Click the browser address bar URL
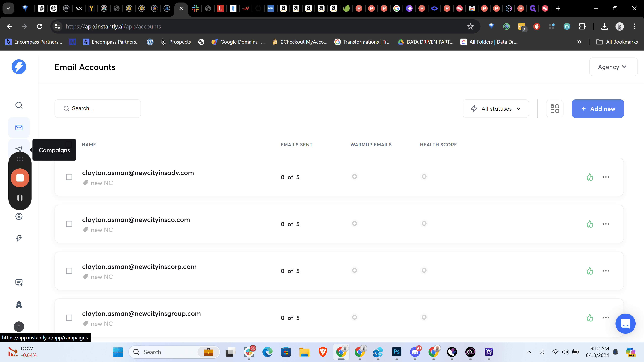 click(x=113, y=26)
